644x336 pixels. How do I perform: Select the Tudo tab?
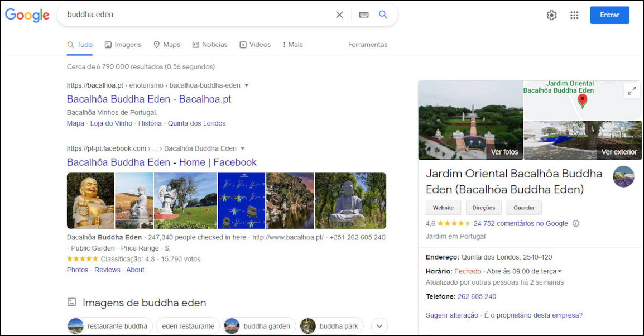coord(80,45)
